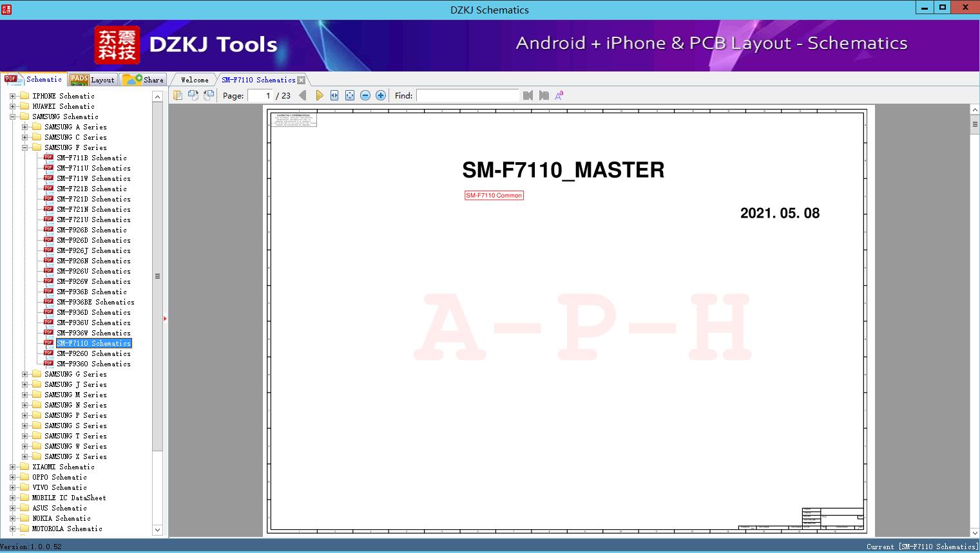Image resolution: width=980 pixels, height=553 pixels.
Task: Select the SM-F7110 Schematics document tab
Action: (258, 80)
